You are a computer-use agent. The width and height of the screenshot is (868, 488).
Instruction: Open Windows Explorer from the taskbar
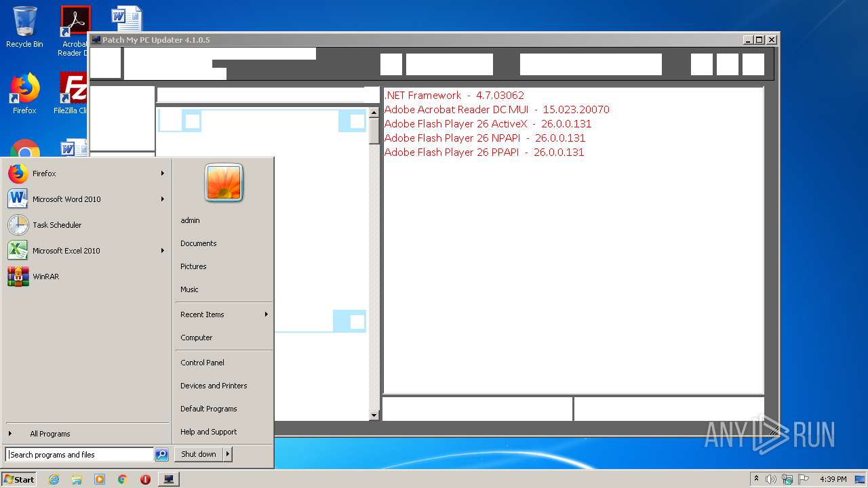[77, 479]
